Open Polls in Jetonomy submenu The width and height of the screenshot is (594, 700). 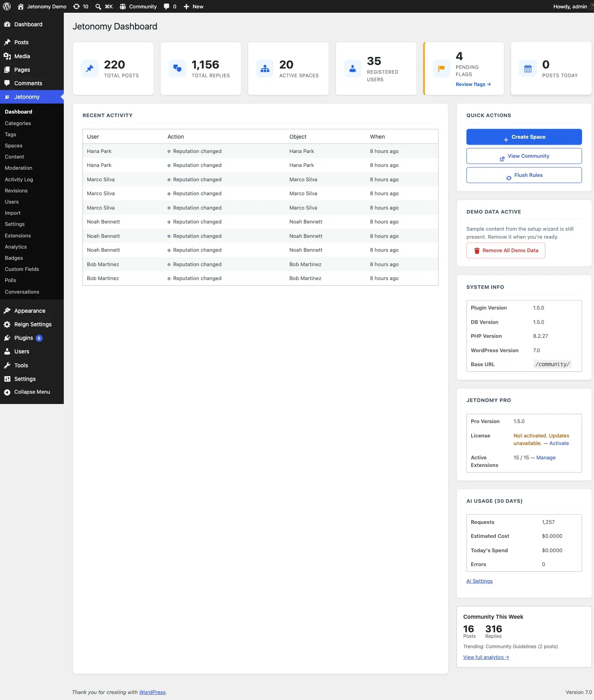[10, 280]
